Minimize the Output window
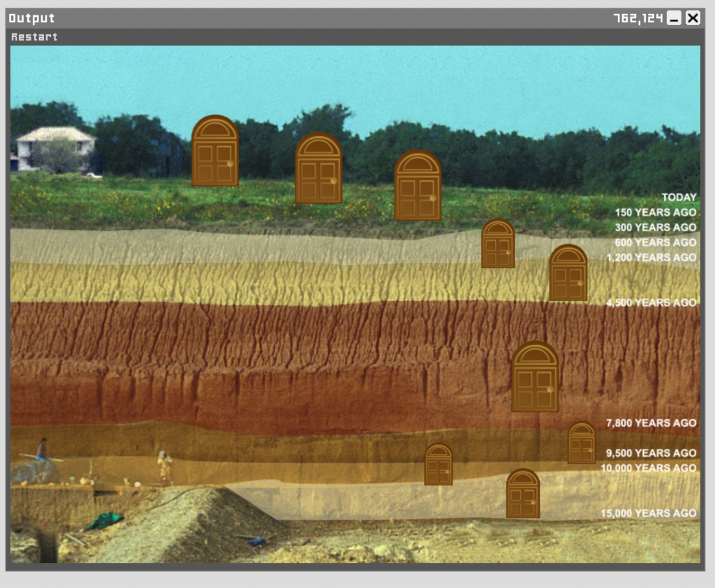 674,17
